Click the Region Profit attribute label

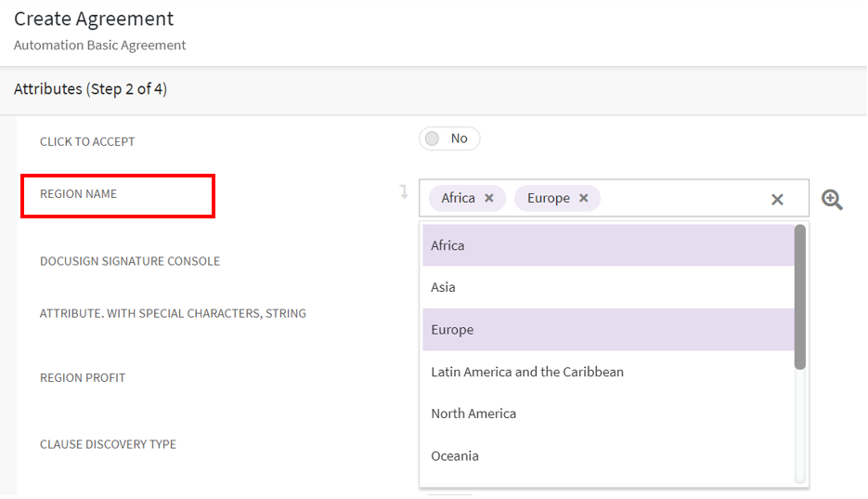[83, 378]
